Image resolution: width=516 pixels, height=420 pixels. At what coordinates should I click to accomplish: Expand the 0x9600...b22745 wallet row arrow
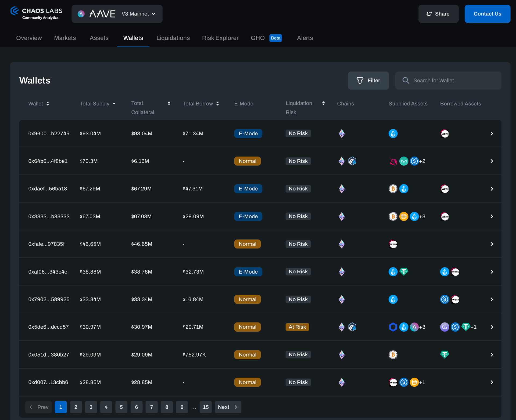(492, 133)
